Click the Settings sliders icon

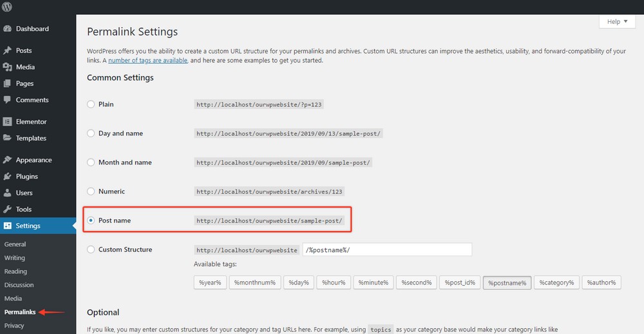[x=7, y=226]
